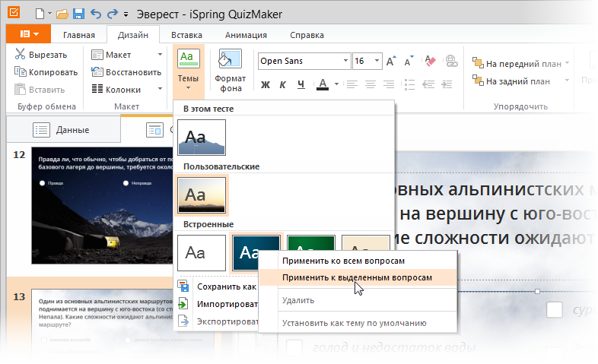Screen dimensions: 598x364
Task: Open the Вставка tab
Action: coord(186,35)
